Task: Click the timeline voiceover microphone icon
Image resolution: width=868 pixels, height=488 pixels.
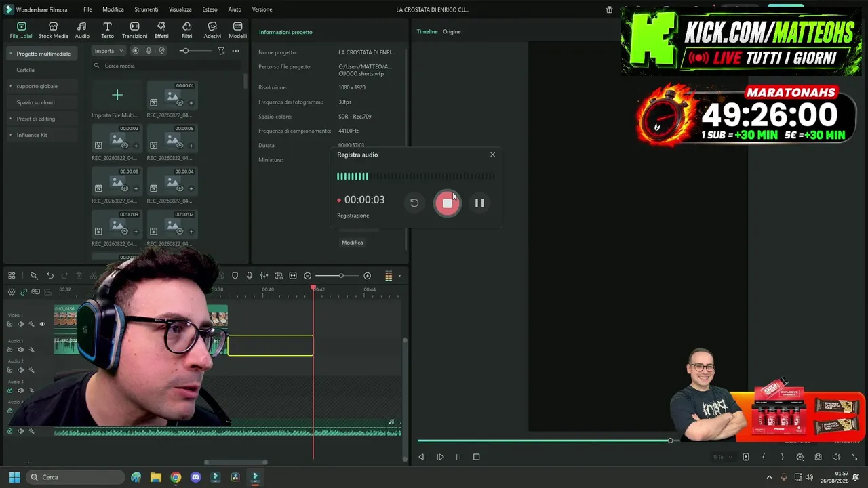Action: (x=250, y=276)
